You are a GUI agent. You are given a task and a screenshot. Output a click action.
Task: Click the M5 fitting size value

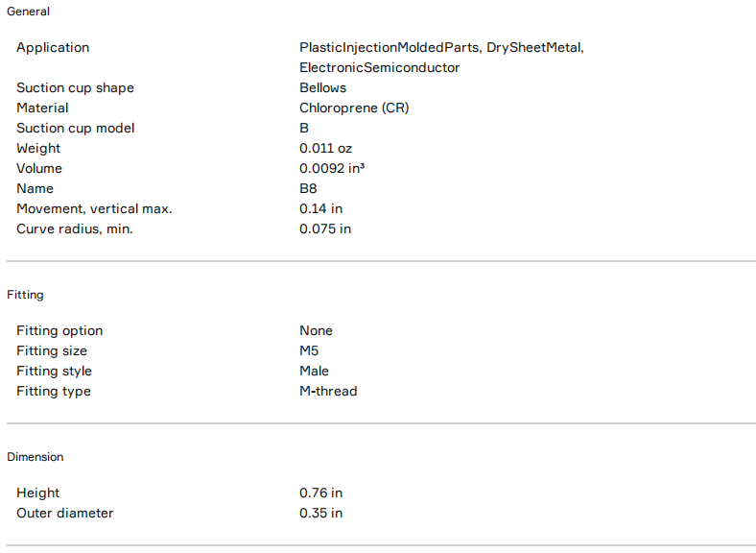pyautogui.click(x=309, y=350)
